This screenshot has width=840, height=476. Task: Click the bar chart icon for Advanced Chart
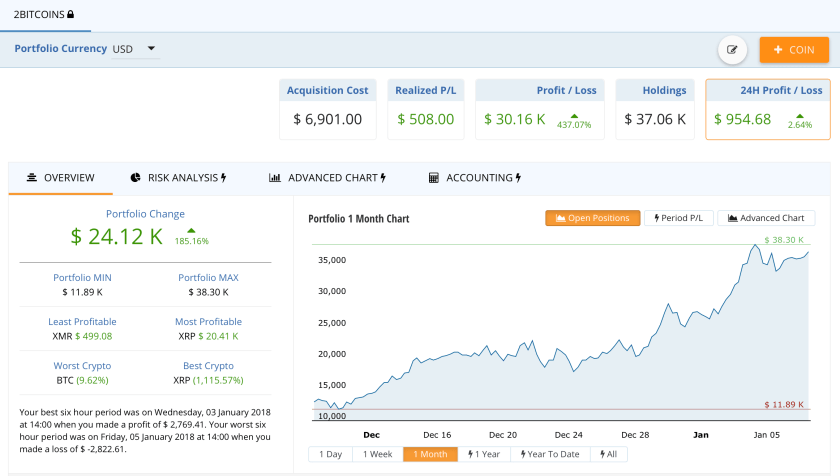click(274, 178)
